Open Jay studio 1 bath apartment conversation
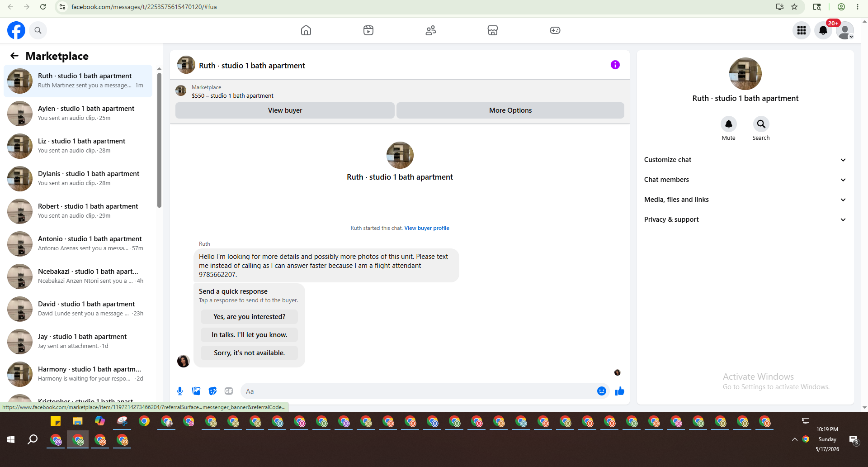 click(x=78, y=342)
